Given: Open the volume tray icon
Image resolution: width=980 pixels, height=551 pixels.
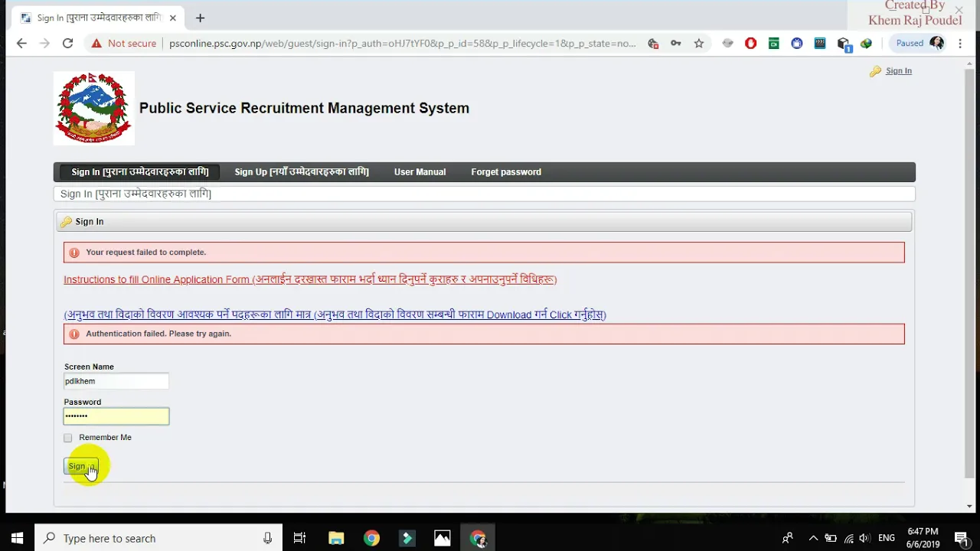Looking at the screenshot, I should (865, 538).
